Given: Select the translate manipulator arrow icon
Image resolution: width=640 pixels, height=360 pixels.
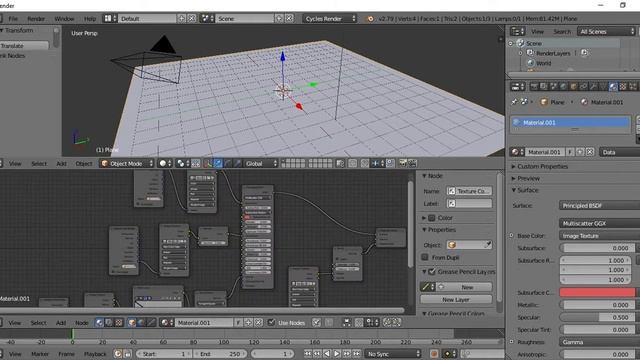Looking at the screenshot, I should [x=218, y=163].
